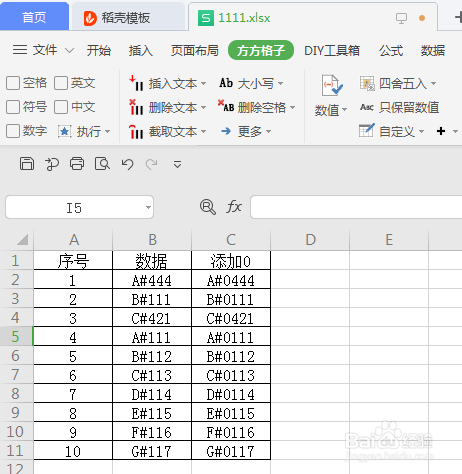Click the 数值 document icon

332,86
